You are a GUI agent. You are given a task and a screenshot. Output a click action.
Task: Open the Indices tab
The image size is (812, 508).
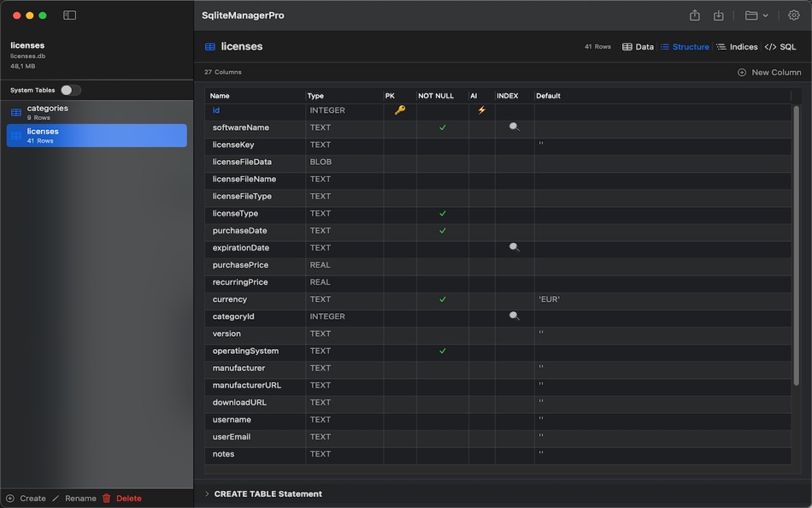pos(737,47)
